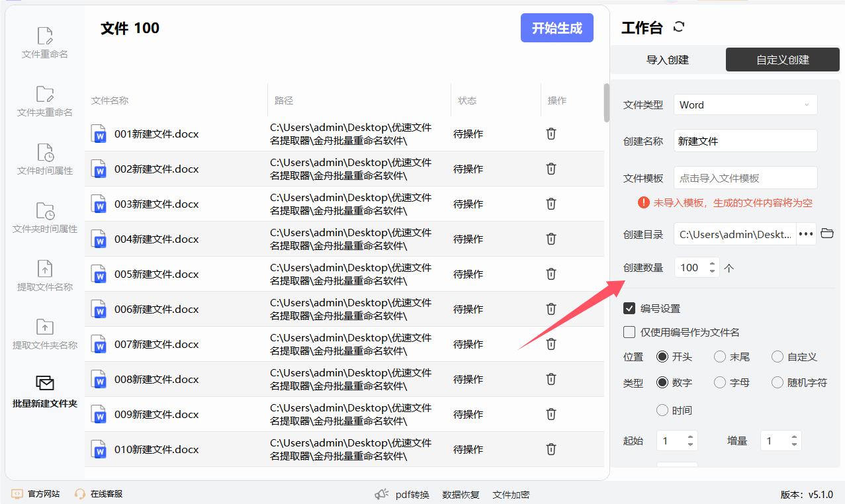Viewport: 845px width, 504px height.
Task: Click the three-dots browse button for 创建目录
Action: tap(806, 233)
